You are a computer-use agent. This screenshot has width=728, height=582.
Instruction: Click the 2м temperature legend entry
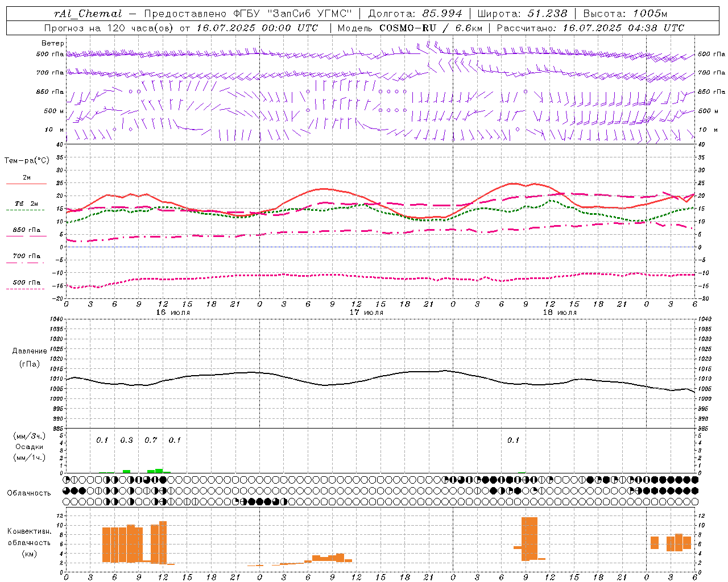(26, 178)
